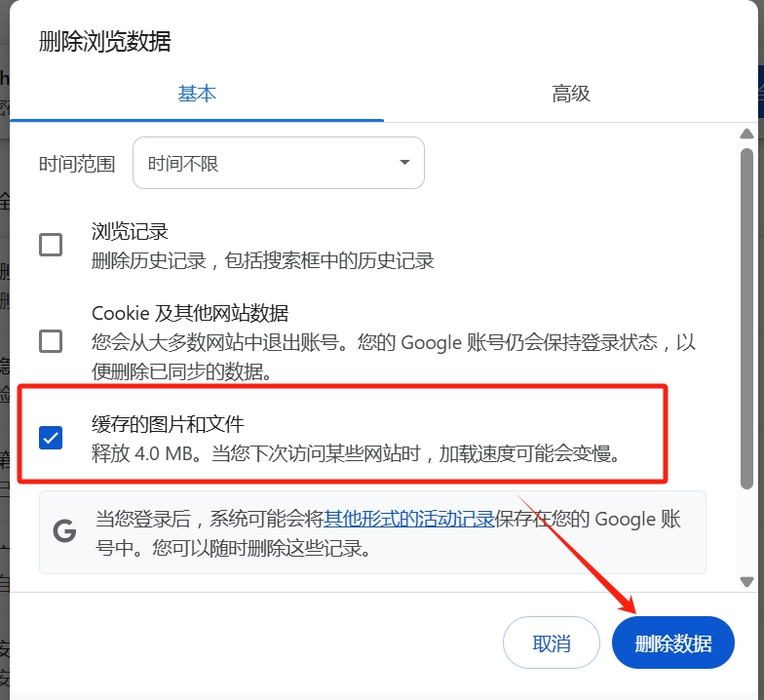Click the scrollbar down arrow
Viewport: 764px width, 700px height.
746,581
